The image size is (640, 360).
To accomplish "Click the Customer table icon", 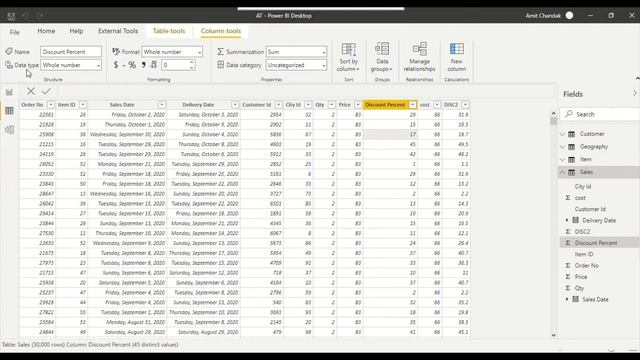I will click(571, 134).
